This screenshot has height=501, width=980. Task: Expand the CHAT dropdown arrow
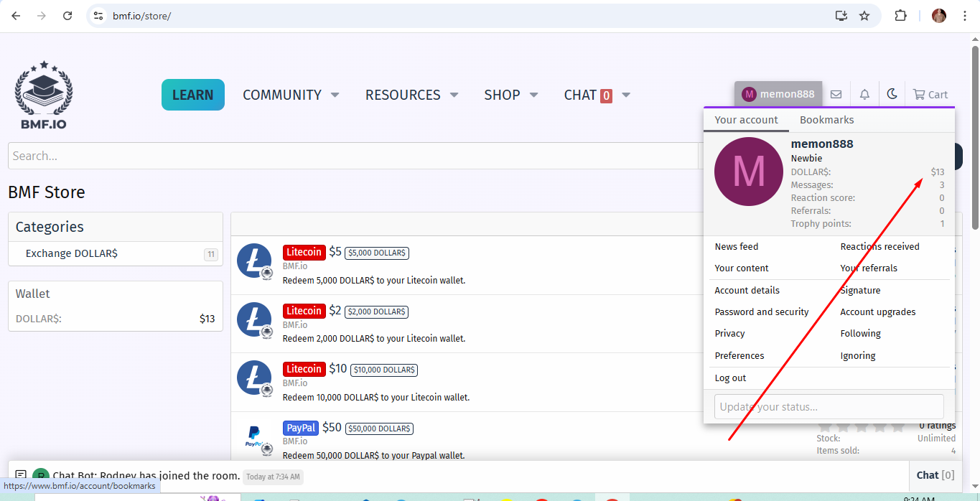point(626,95)
